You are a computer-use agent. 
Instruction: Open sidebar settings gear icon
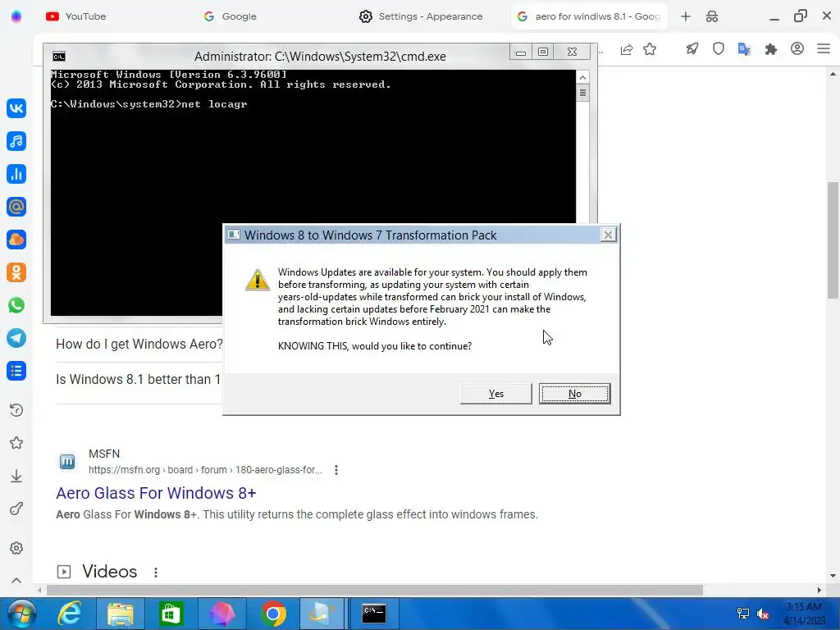(x=16, y=548)
